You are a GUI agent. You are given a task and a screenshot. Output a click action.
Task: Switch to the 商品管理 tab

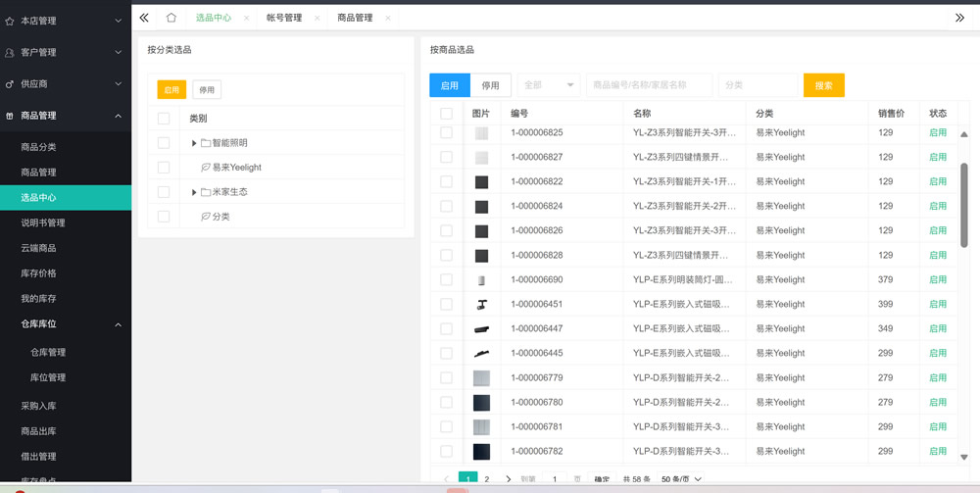(x=355, y=18)
